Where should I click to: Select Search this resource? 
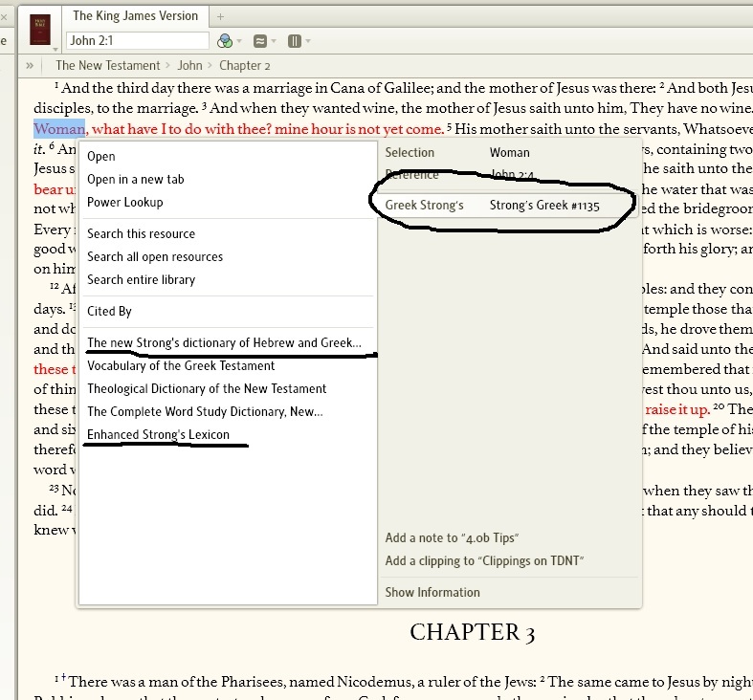tap(142, 234)
